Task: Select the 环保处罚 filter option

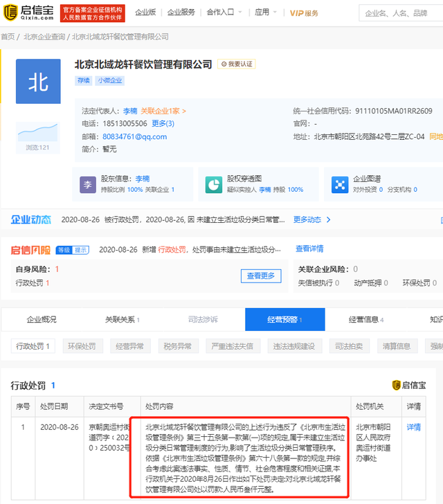Action: (x=82, y=346)
